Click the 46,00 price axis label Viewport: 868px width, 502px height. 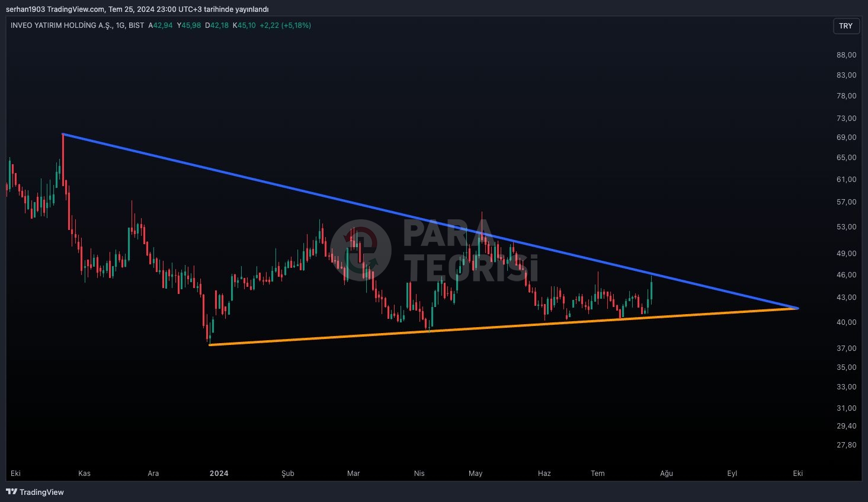(x=846, y=274)
